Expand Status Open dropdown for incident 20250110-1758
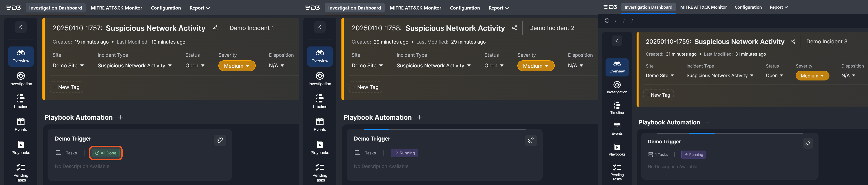 coord(494,66)
